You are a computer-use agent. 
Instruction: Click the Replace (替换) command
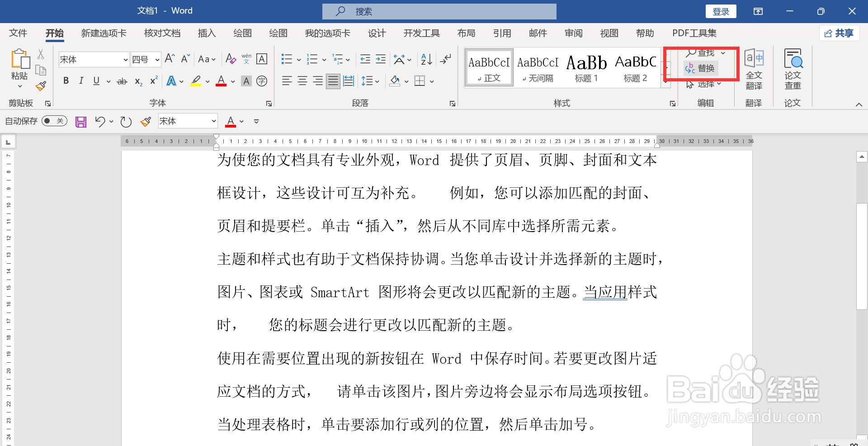(x=700, y=68)
